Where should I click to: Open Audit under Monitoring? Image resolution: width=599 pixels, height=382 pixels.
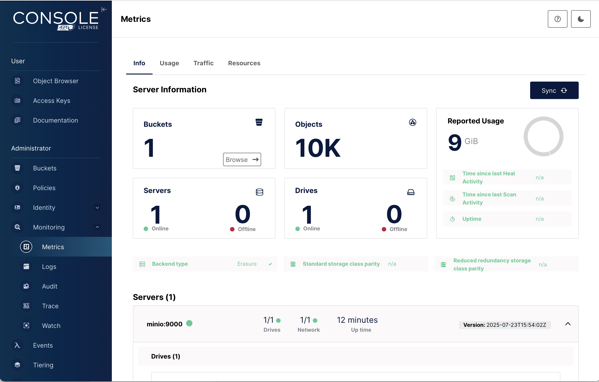(49, 286)
